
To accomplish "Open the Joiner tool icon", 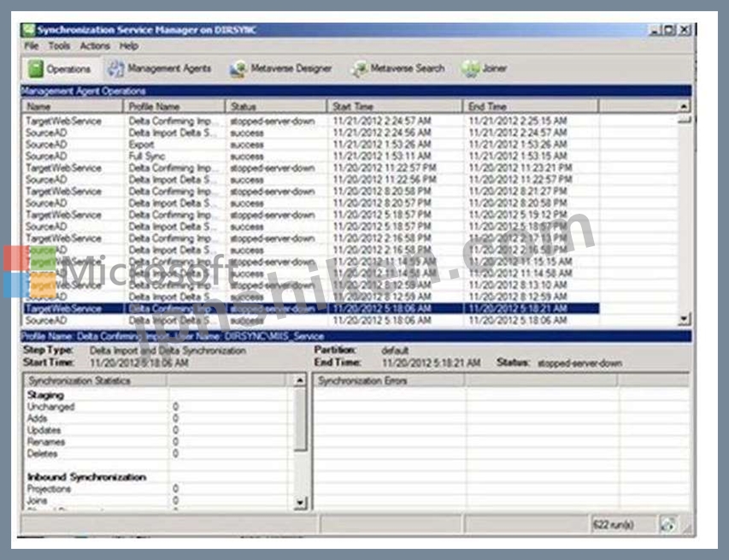I will point(470,68).
